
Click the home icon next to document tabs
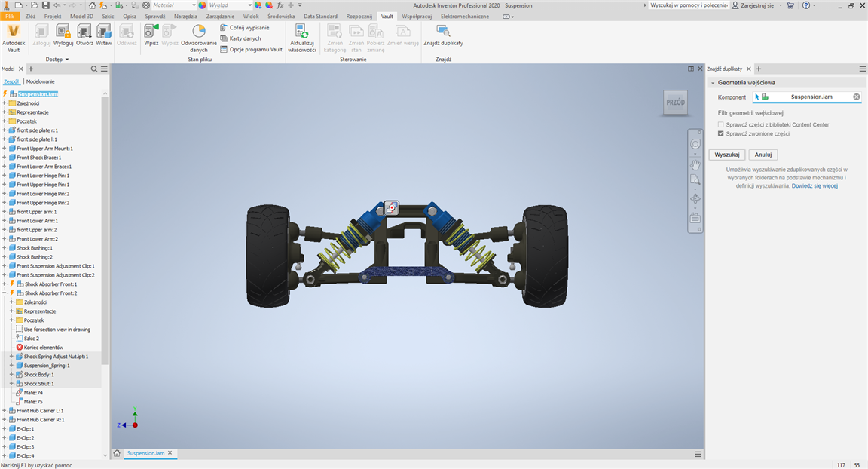tap(117, 453)
